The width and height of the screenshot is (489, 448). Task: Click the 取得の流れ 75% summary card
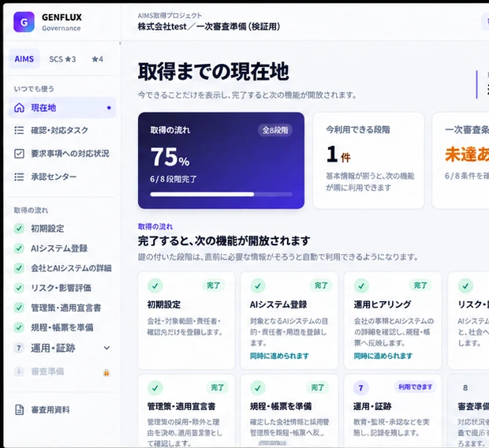click(221, 160)
